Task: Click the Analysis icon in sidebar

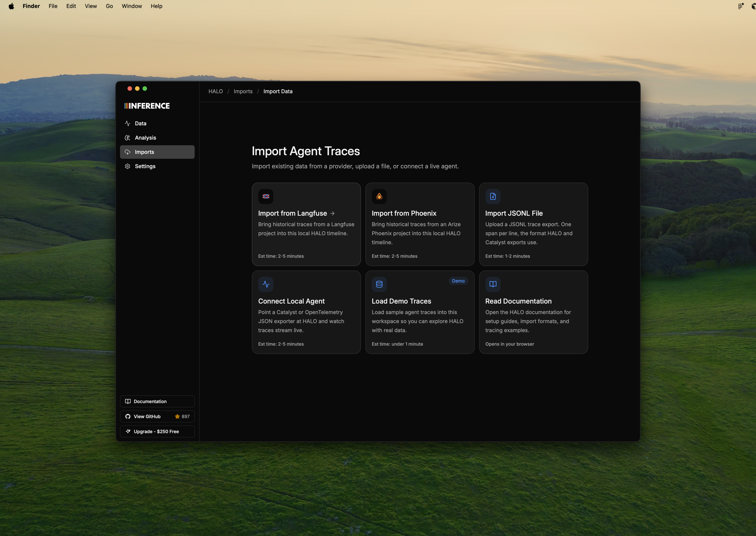Action: point(128,138)
